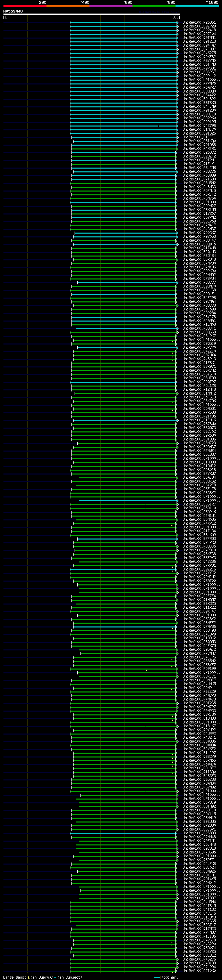This screenshot has width=222, height=980.
Task: Click hit label UniRef100_B8LKA9
Action: pyautogui.click(x=199, y=535)
